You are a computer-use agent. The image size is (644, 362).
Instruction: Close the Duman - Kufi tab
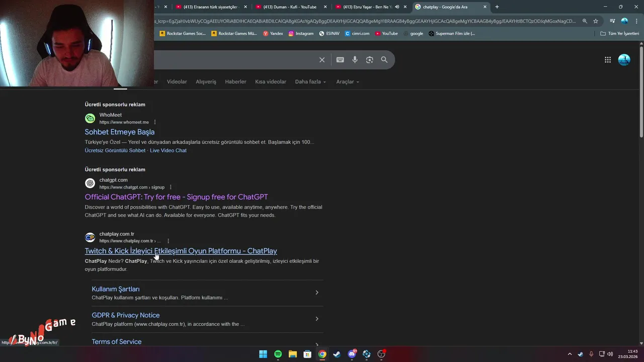click(326, 7)
